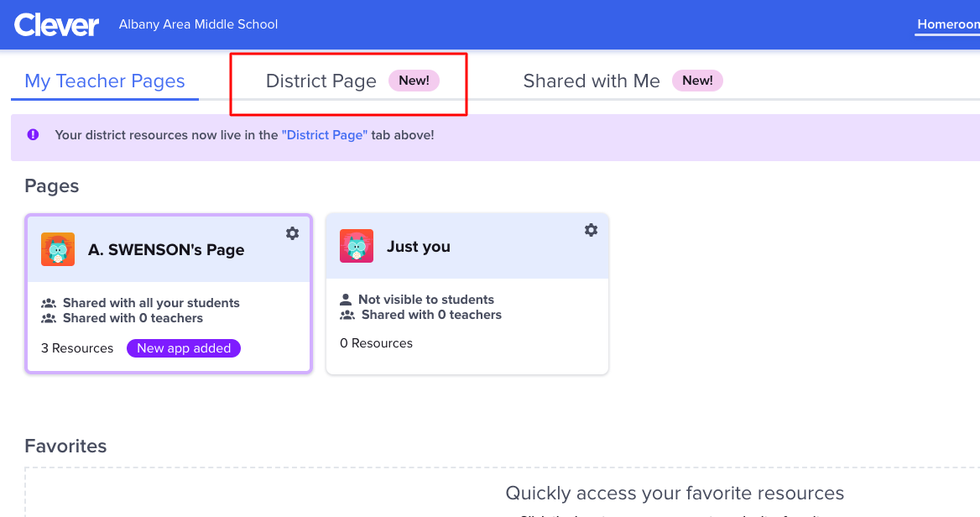Click the New! badge on Shared with Me
The image size is (980, 517).
pos(697,81)
